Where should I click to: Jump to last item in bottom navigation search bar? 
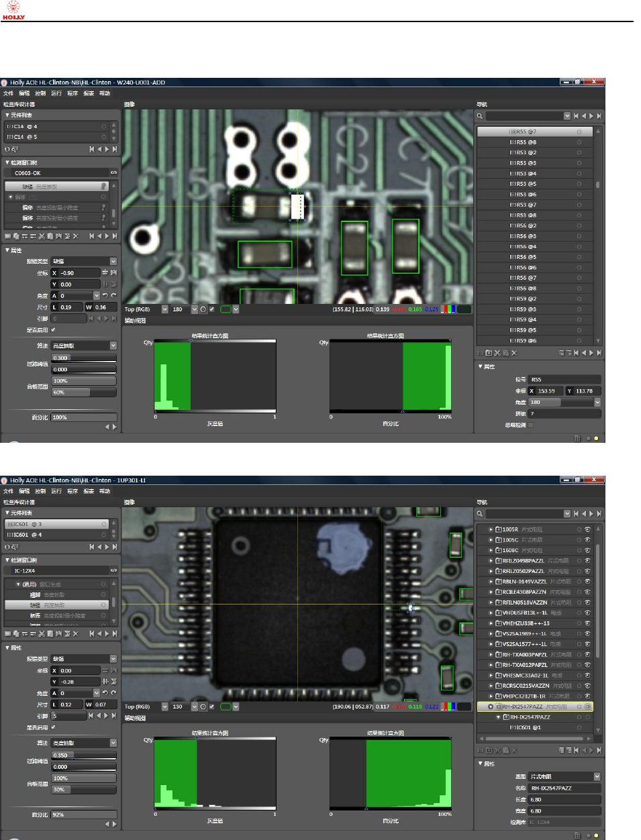(599, 514)
